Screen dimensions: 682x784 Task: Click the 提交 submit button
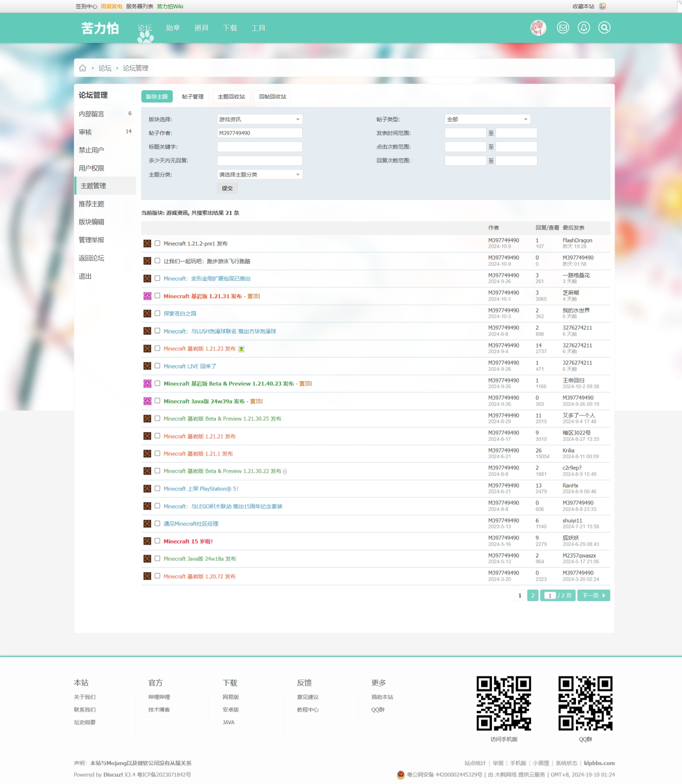(x=227, y=188)
